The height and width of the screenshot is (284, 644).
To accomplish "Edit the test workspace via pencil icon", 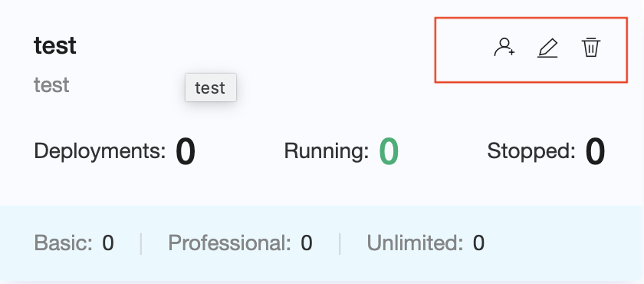I will [548, 48].
